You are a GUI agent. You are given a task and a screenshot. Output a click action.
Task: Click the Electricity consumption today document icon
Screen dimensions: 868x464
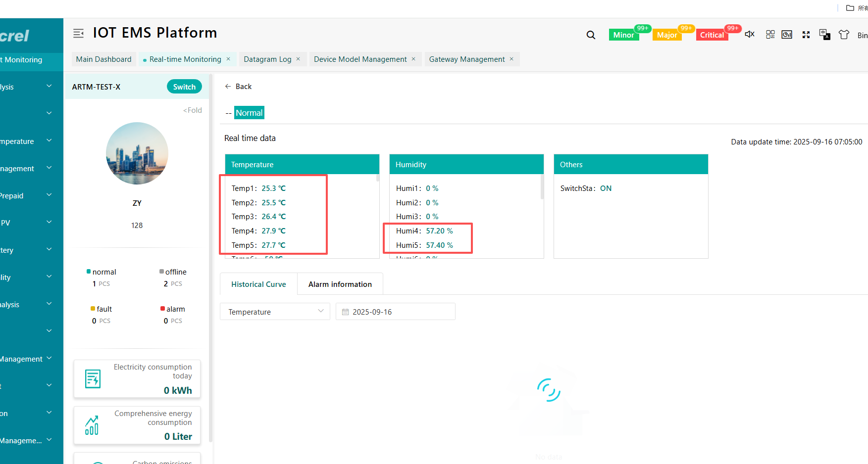tap(93, 379)
